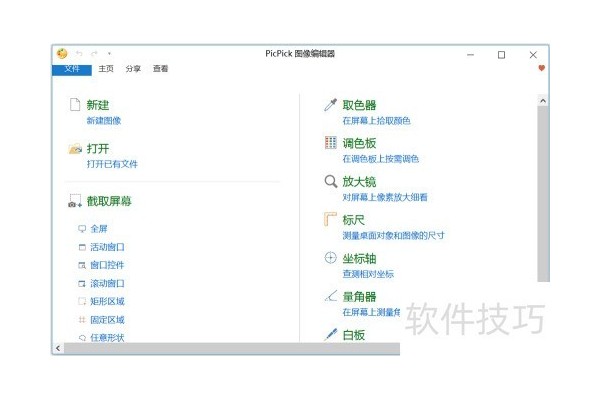
Task: Click the 活动窗口 window icon
Action: tap(82, 247)
